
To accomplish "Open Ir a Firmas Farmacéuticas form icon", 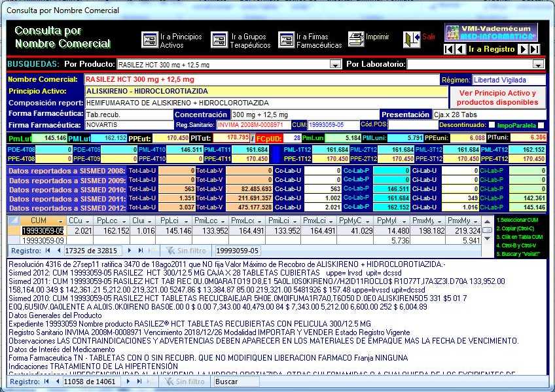I will coord(287,40).
